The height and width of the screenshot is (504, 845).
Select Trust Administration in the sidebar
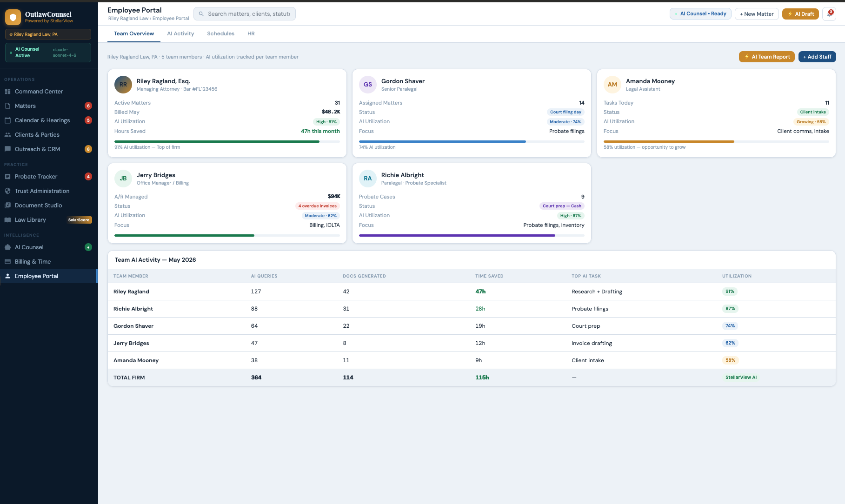[x=41, y=191]
